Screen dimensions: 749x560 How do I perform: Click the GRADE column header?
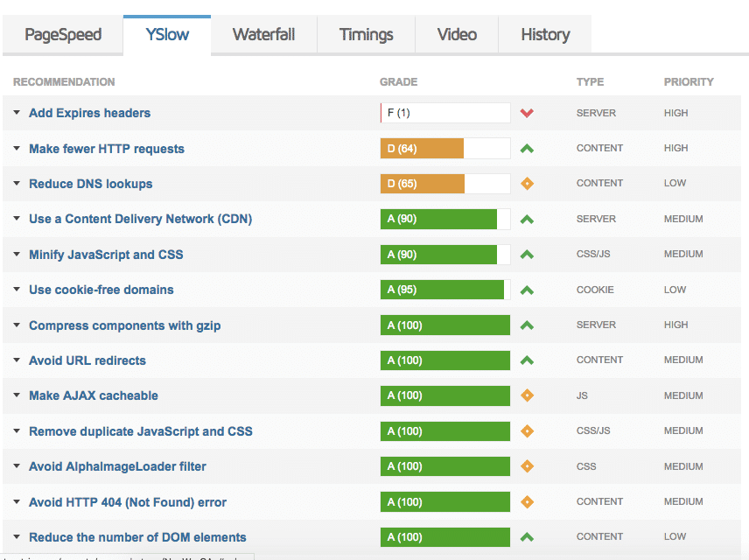point(398,81)
